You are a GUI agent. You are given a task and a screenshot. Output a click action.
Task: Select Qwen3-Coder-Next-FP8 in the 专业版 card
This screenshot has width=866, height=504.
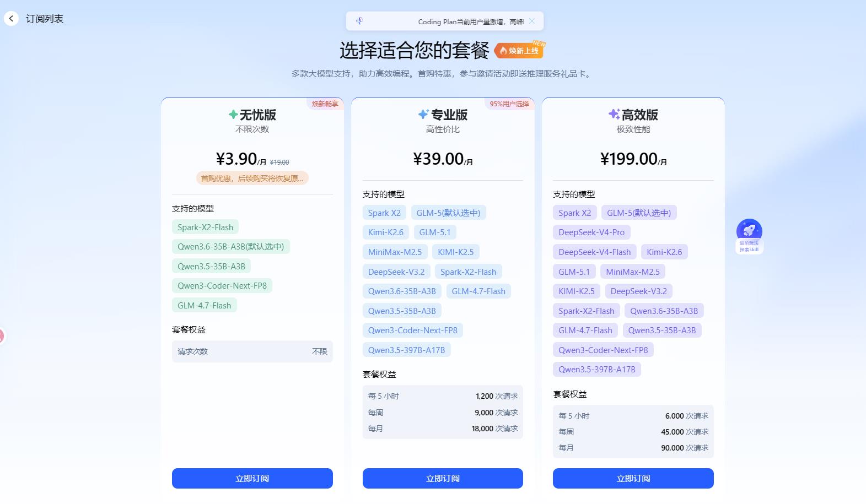pos(413,330)
